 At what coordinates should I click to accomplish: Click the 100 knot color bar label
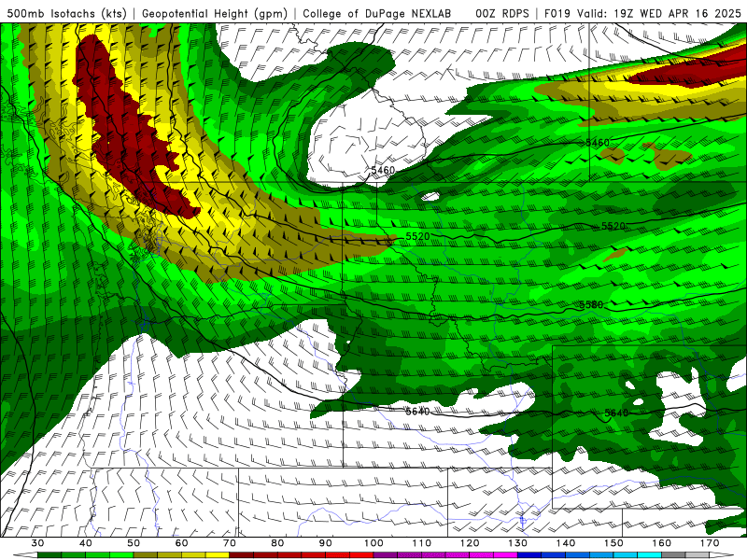click(373, 543)
